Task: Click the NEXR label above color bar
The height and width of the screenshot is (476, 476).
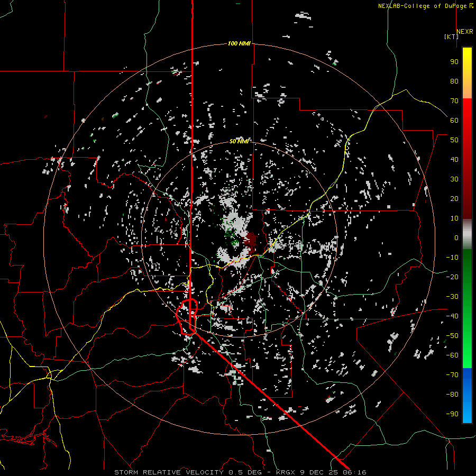Action: pyautogui.click(x=465, y=32)
